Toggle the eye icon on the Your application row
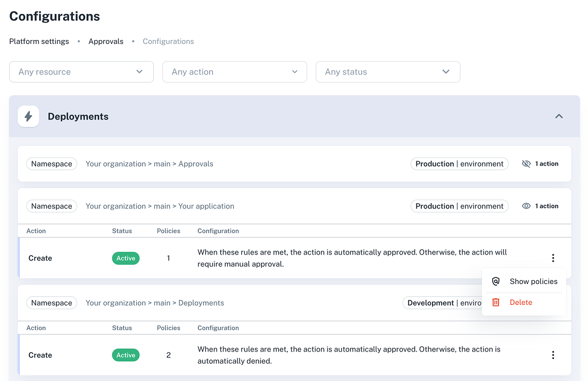Image resolution: width=588 pixels, height=381 pixels. point(526,206)
